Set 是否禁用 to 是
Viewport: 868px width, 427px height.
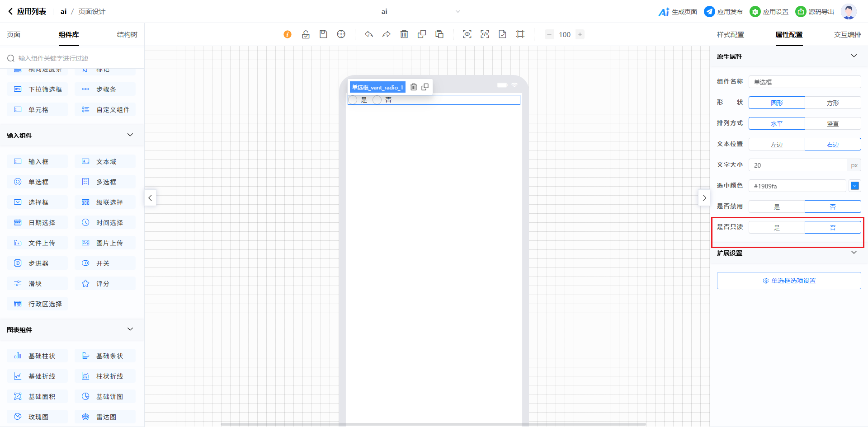pos(777,207)
